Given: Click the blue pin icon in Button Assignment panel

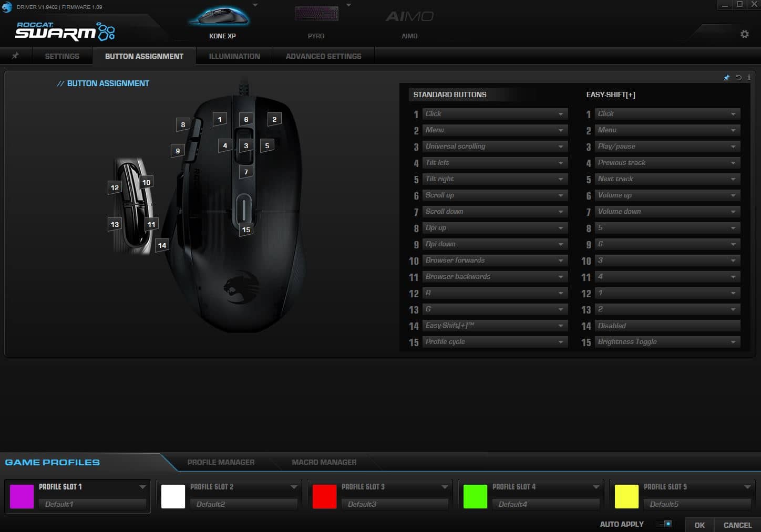Looking at the screenshot, I should (x=727, y=78).
